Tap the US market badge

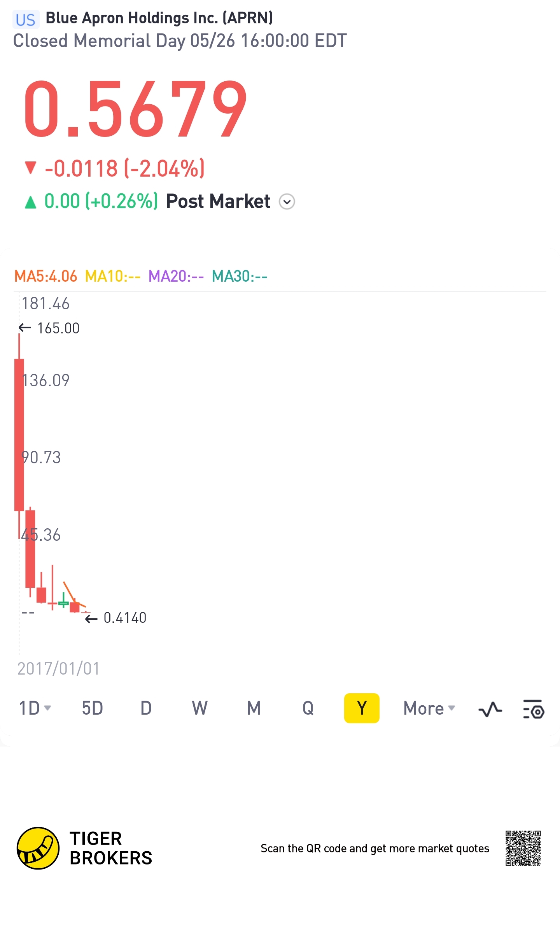coord(26,19)
